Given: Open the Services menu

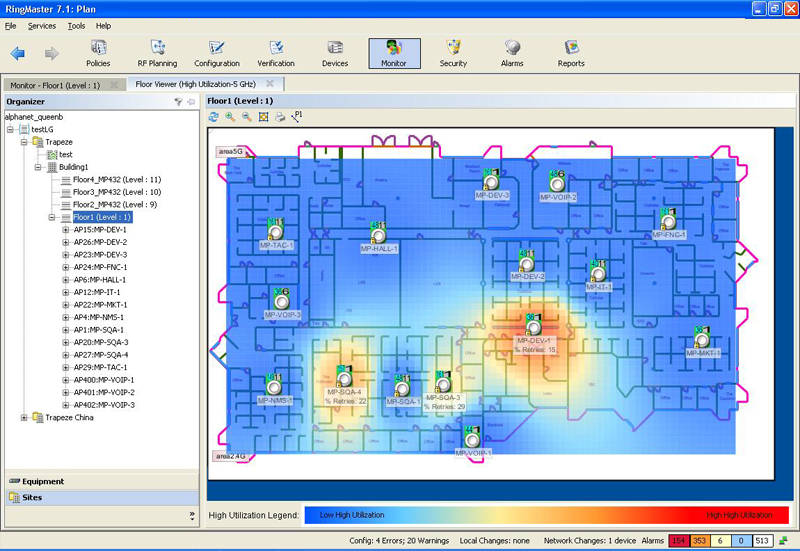Looking at the screenshot, I should (42, 26).
